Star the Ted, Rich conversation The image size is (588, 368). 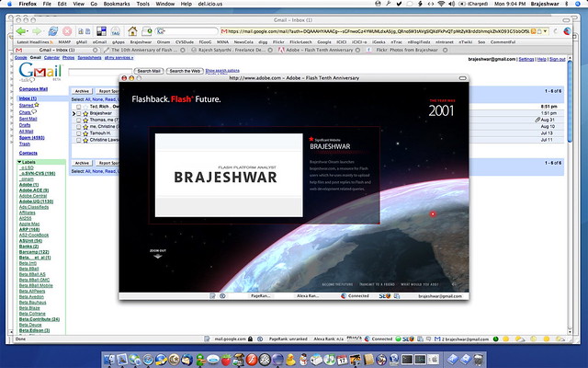coord(85,107)
